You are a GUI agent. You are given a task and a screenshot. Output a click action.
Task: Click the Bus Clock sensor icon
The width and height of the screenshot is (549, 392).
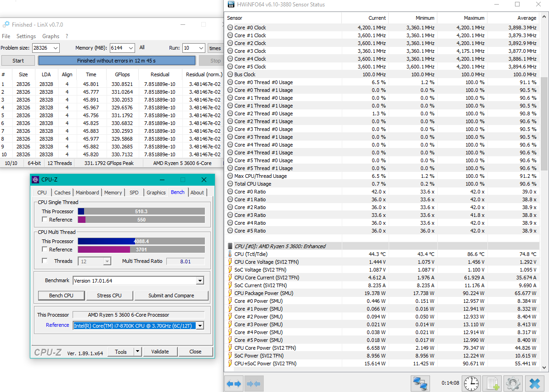[x=230, y=74]
